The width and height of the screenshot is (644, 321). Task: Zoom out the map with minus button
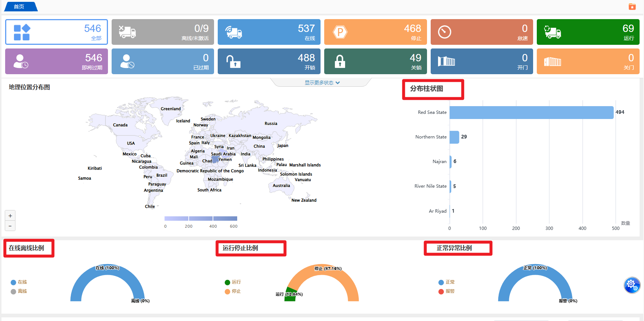[x=10, y=226]
